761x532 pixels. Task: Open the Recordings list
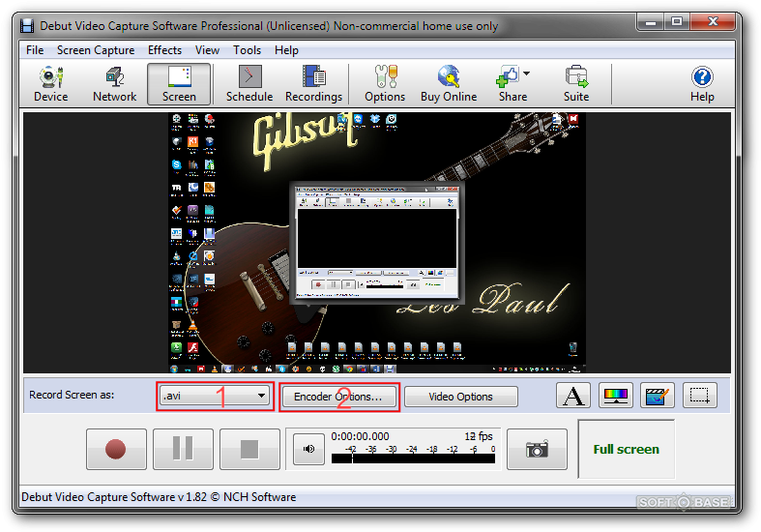point(313,84)
